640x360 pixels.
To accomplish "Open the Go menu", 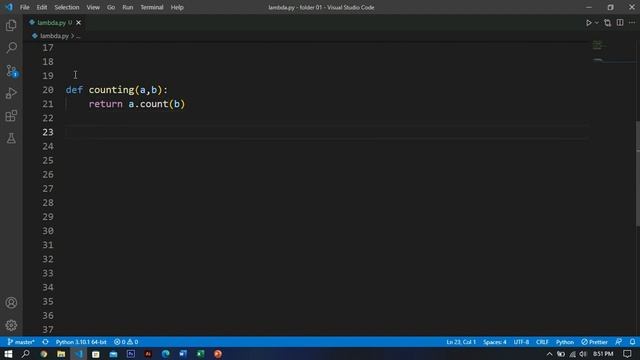I will [111, 7].
